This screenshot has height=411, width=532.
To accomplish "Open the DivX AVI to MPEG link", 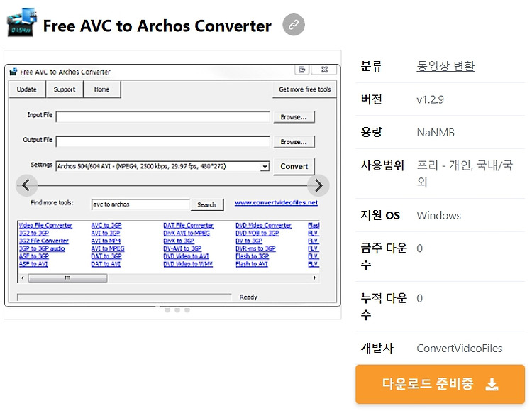I will pyautogui.click(x=187, y=233).
